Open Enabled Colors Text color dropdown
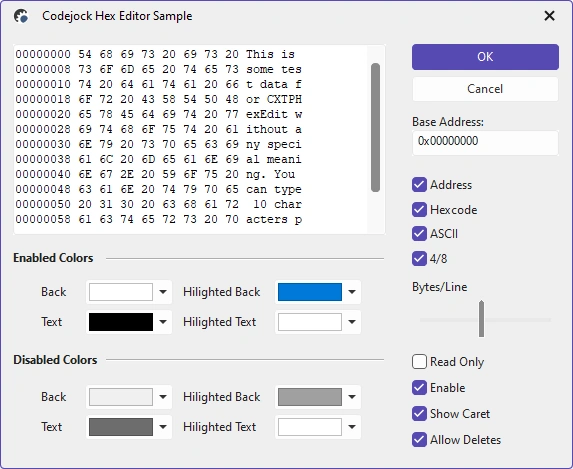 click(163, 322)
